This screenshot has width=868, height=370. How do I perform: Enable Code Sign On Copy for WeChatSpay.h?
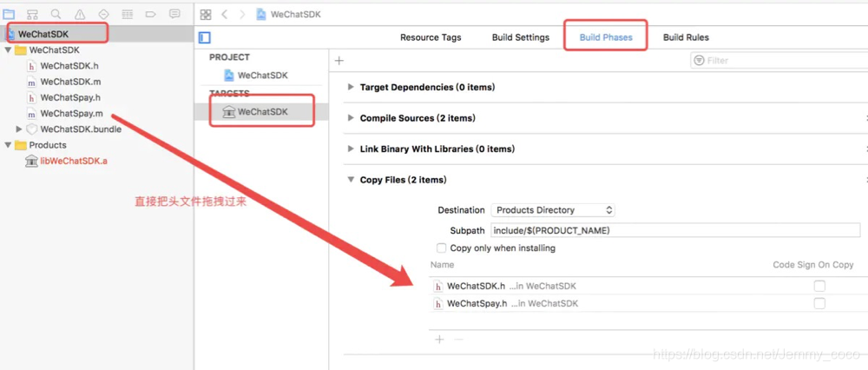819,303
